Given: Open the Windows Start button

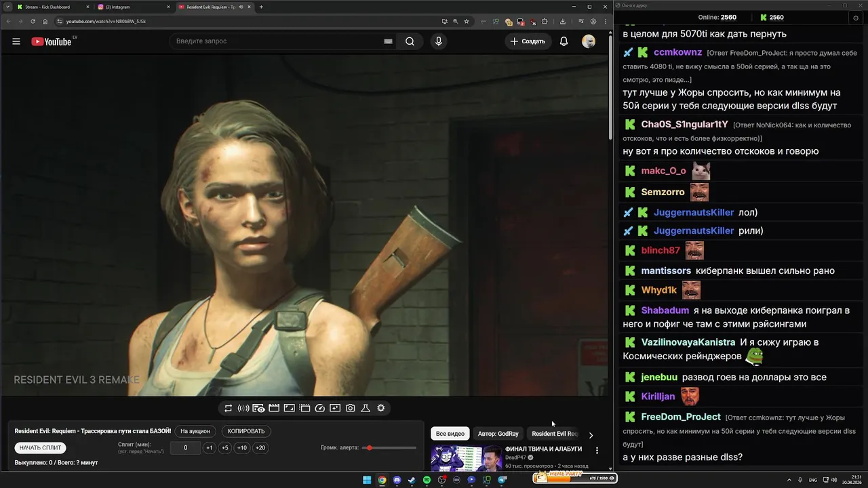Looking at the screenshot, I should click(367, 480).
